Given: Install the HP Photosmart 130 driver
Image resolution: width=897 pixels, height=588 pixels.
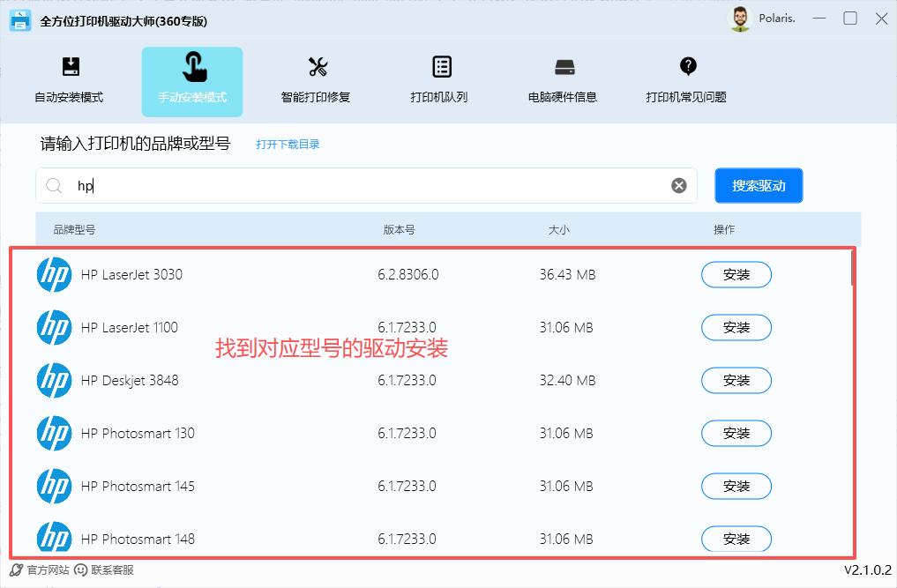Looking at the screenshot, I should point(736,433).
